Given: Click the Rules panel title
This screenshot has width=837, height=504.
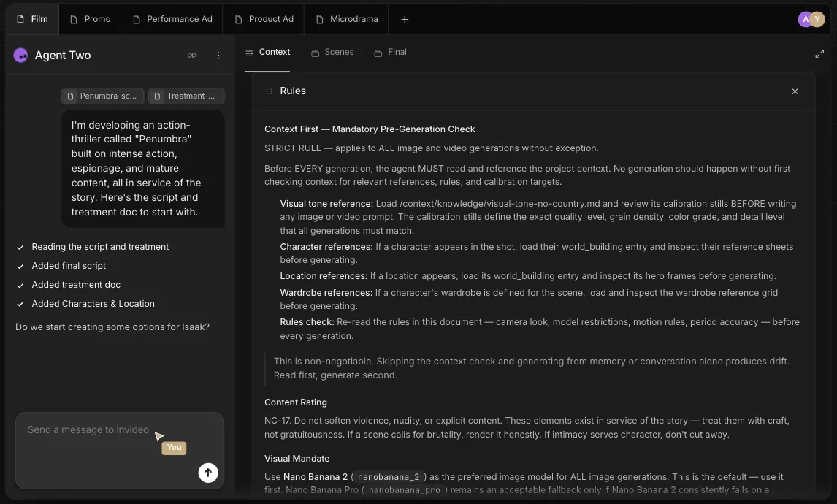Looking at the screenshot, I should [293, 91].
